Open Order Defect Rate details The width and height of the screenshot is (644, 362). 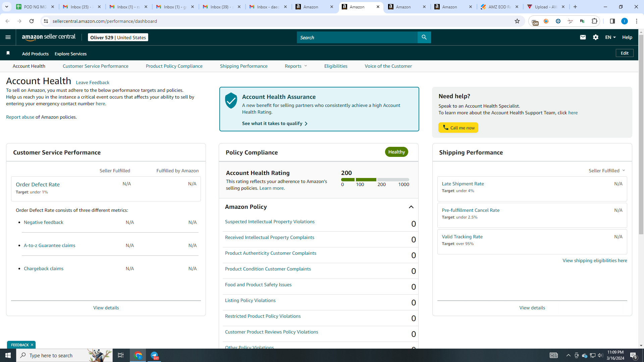(38, 184)
